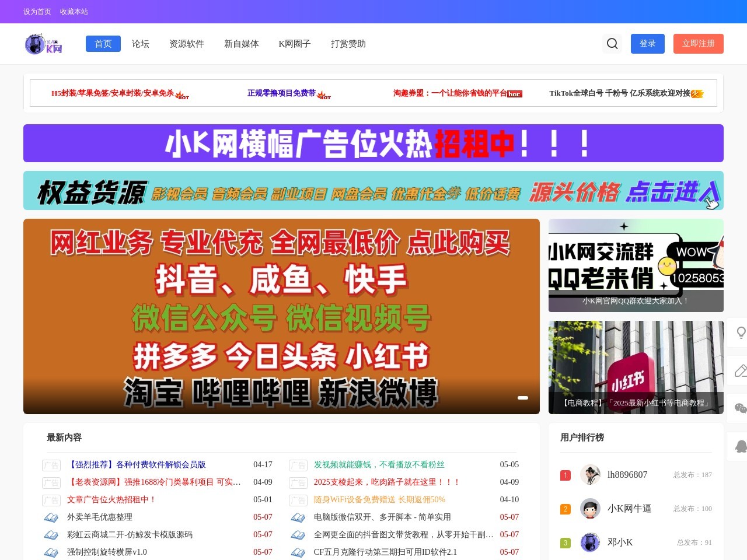Viewport: 747px width, 560px height.
Task: Open the search magnifier icon
Action: coord(612,44)
